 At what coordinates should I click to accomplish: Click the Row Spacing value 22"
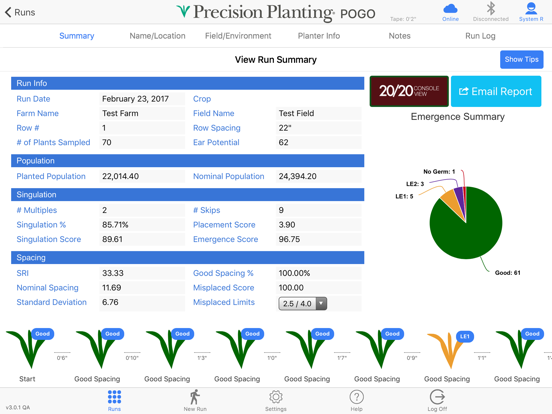pyautogui.click(x=319, y=128)
